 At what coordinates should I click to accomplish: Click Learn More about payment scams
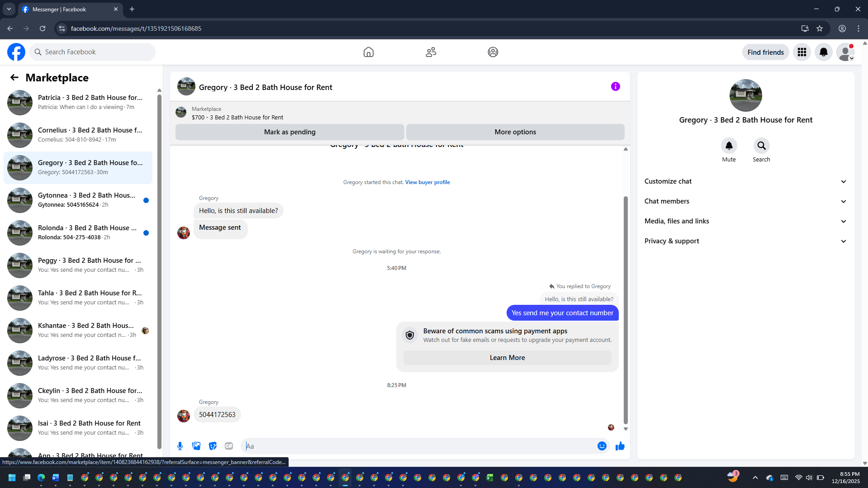(508, 358)
